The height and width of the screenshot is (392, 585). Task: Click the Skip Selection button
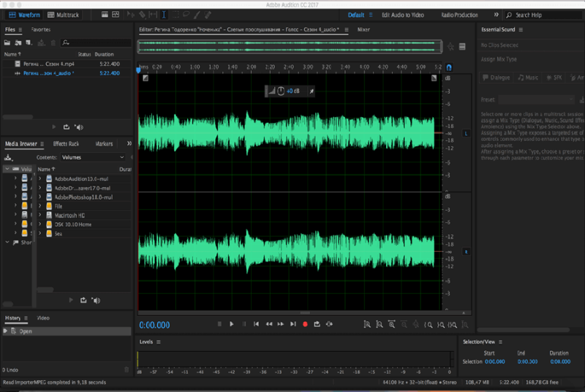pyautogui.click(x=329, y=324)
